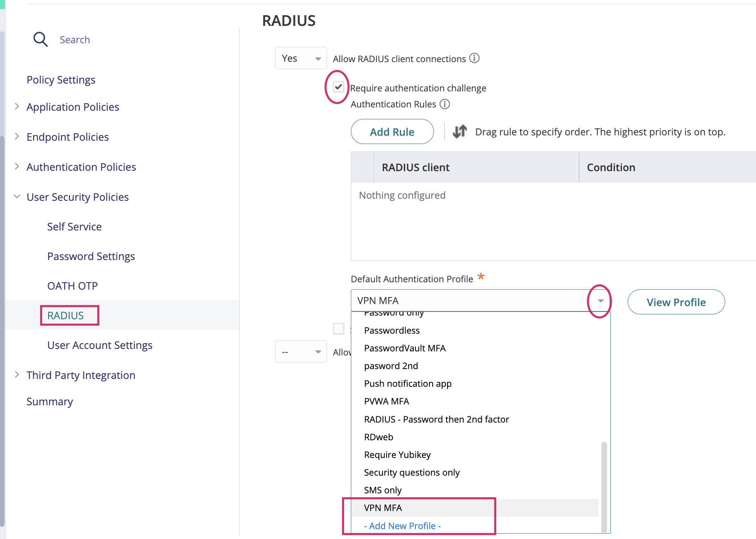756x539 pixels.
Task: Open the Default Authentication Profile dropdown arrow
Action: coord(599,301)
